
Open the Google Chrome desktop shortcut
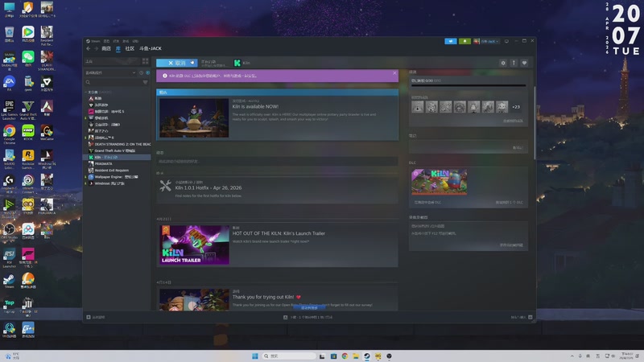click(x=9, y=134)
